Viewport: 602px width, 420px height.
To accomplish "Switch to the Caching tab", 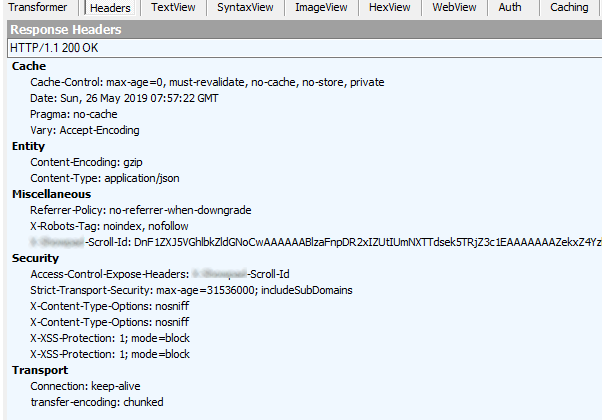I will pyautogui.click(x=569, y=7).
